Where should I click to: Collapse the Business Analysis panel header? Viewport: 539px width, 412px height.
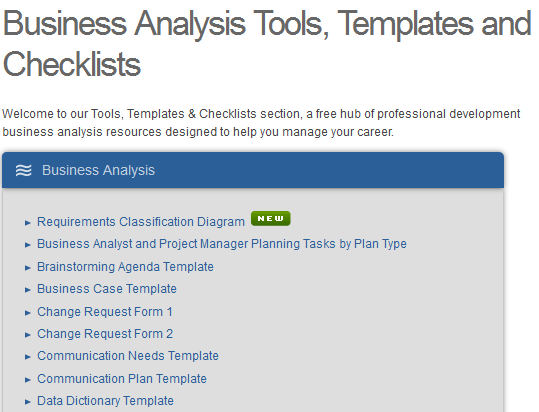253,170
